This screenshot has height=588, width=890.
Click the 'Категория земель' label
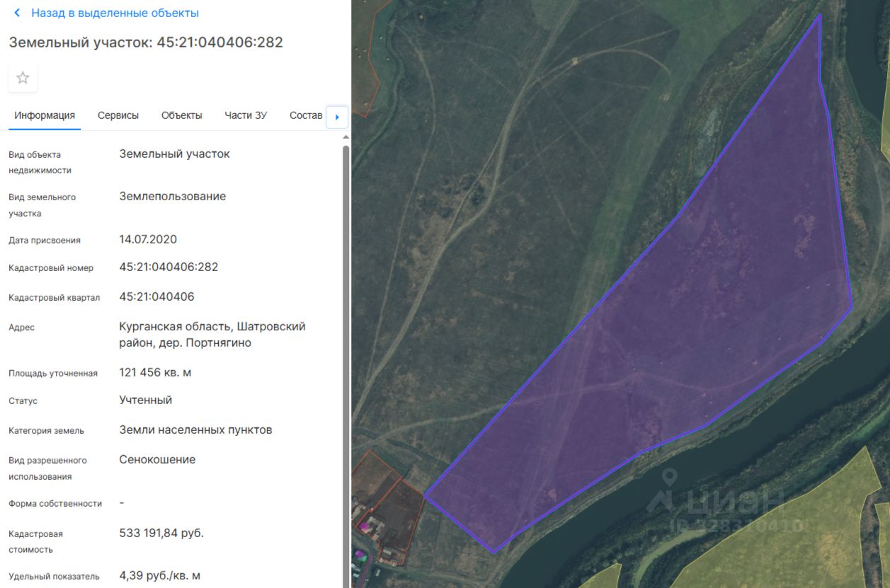click(46, 430)
